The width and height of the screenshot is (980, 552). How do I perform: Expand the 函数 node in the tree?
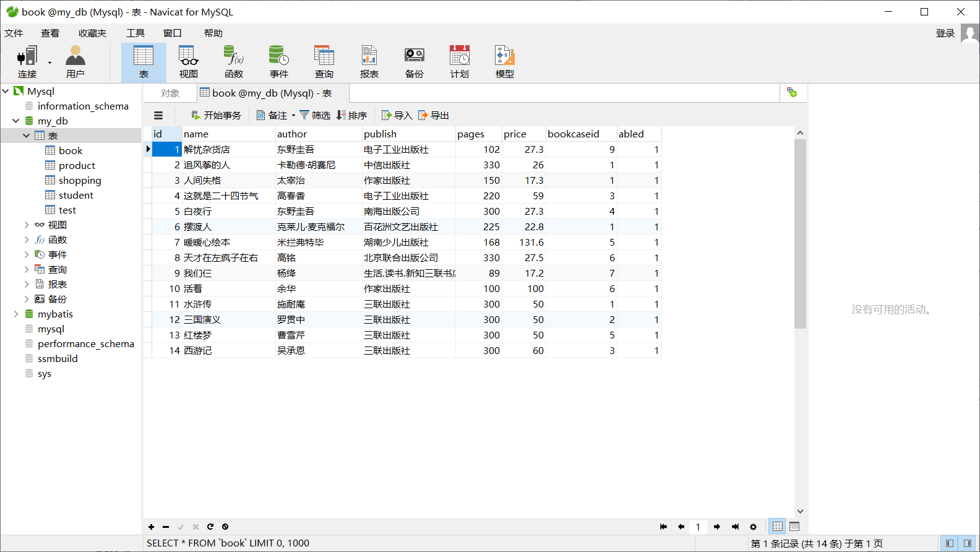coord(27,239)
